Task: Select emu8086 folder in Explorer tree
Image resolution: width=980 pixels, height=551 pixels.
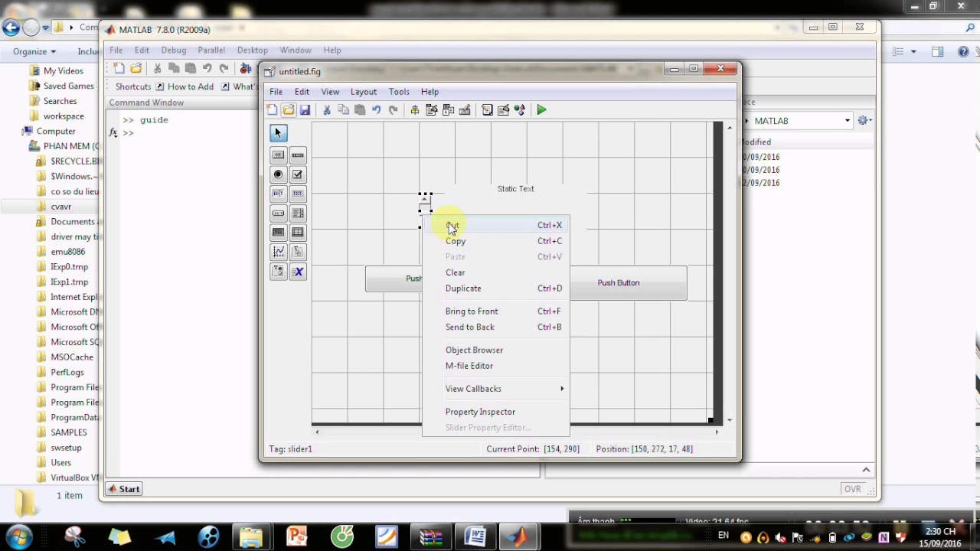Action: click(67, 252)
